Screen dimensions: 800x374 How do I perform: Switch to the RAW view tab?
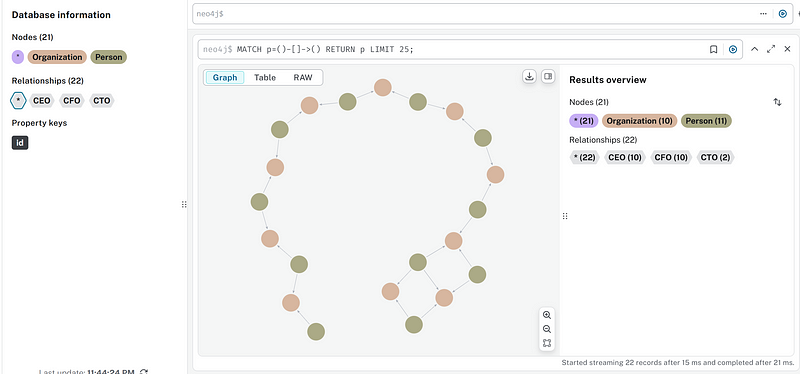(x=303, y=78)
